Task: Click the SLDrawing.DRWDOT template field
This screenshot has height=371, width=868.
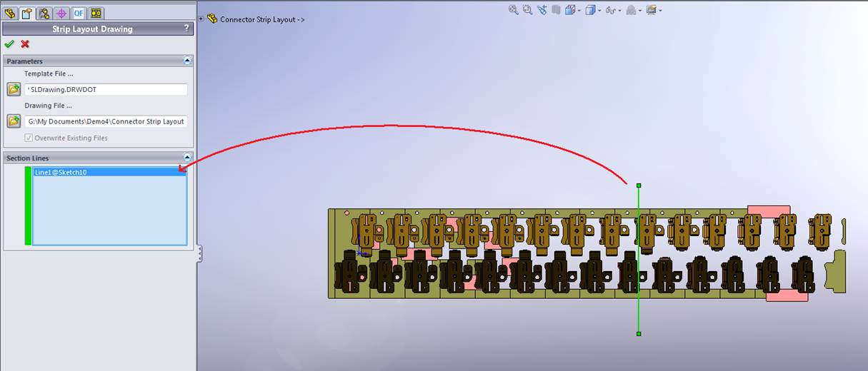Action: [106, 89]
